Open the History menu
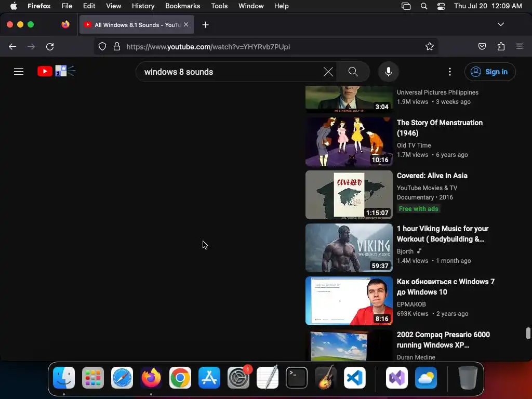The height and width of the screenshot is (399, 532). point(143,6)
